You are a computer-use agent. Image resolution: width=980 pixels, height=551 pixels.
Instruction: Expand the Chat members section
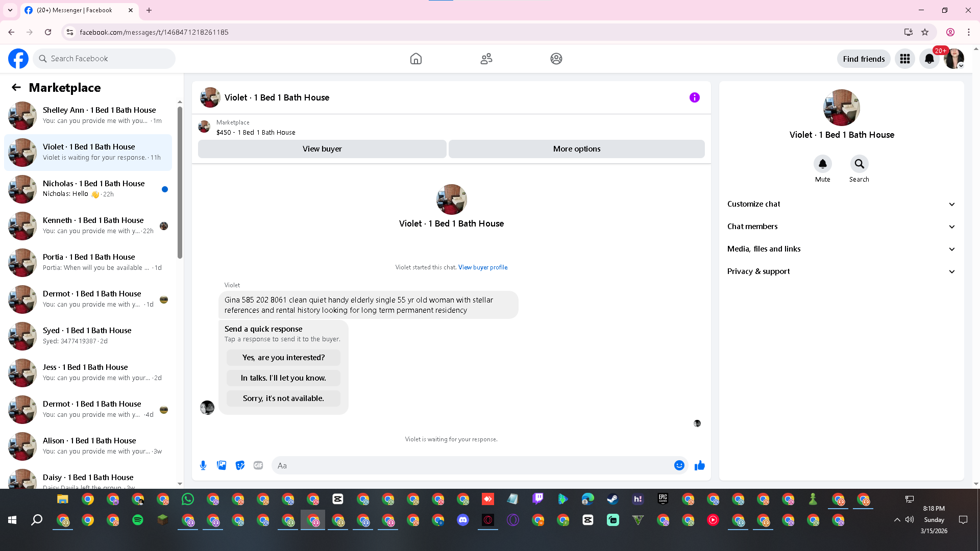(842, 227)
